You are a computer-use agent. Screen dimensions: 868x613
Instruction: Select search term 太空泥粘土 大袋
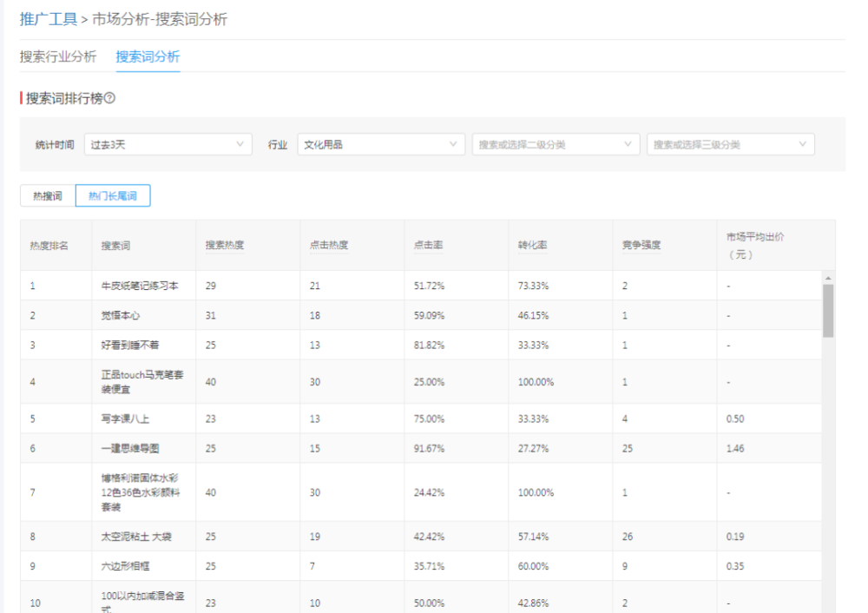click(x=136, y=537)
